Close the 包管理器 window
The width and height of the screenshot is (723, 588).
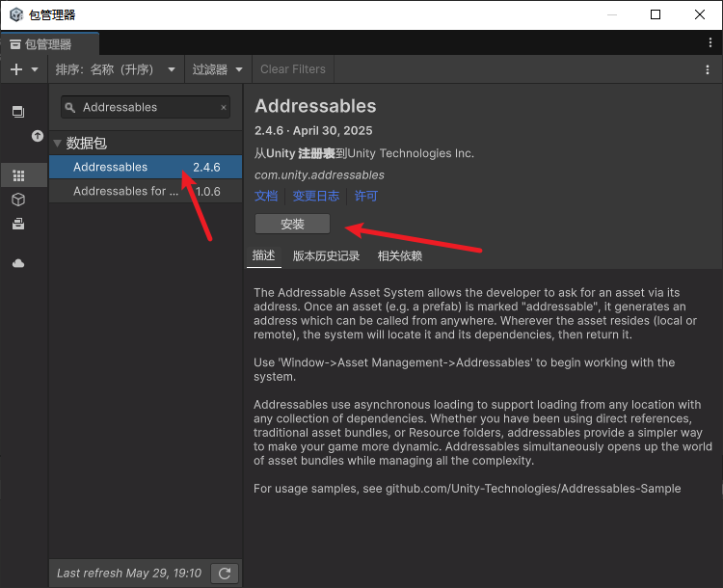click(x=700, y=14)
